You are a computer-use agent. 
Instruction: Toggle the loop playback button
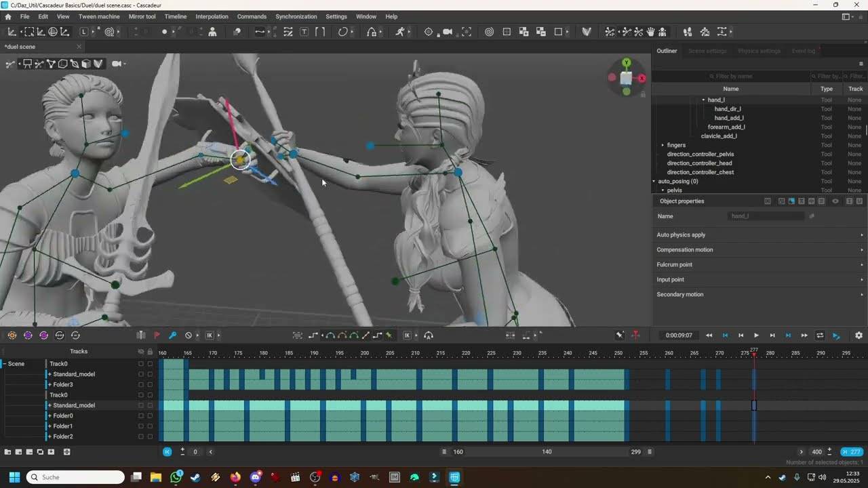point(820,335)
